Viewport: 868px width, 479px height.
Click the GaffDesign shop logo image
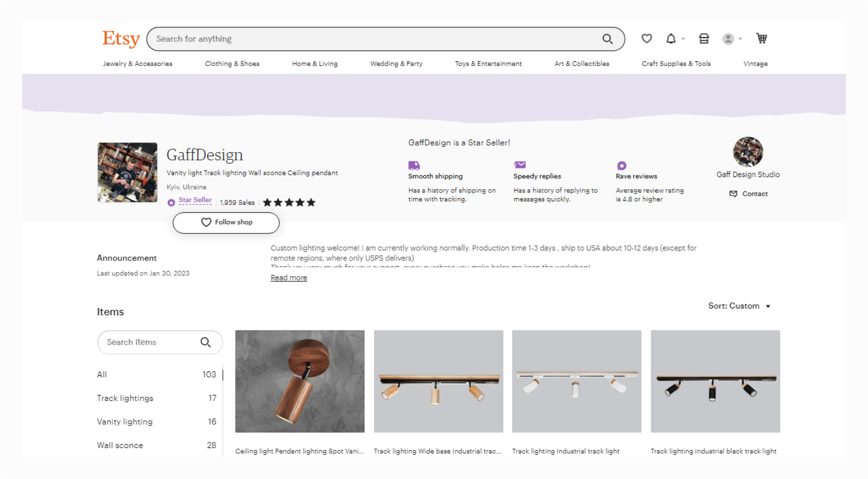pos(128,172)
